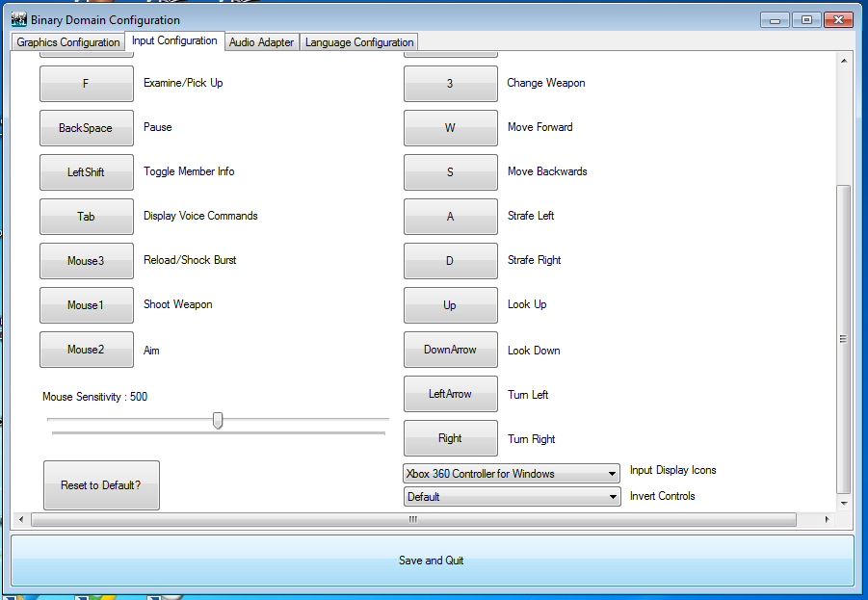Rebind Reload/Shock Burst Mouse3 button
The height and width of the screenshot is (600, 868).
86,261
